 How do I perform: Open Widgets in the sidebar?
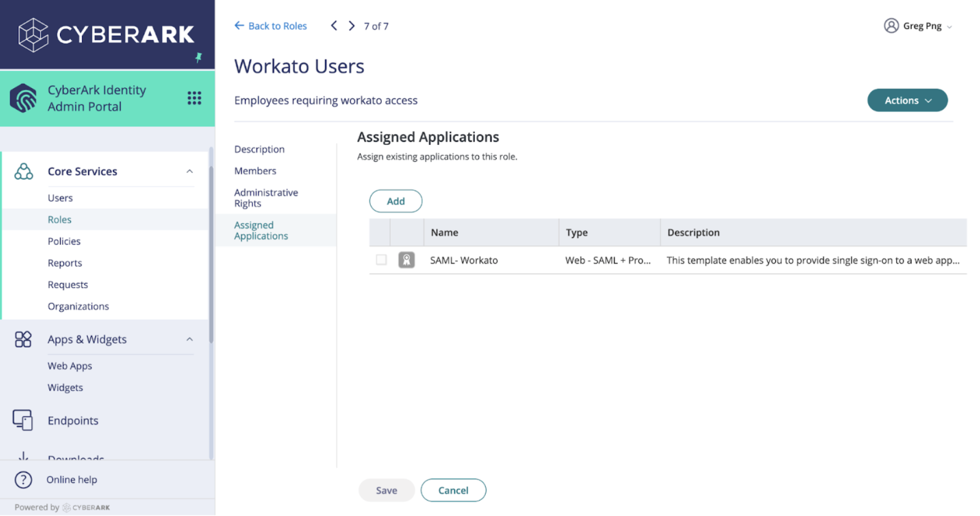[65, 388]
